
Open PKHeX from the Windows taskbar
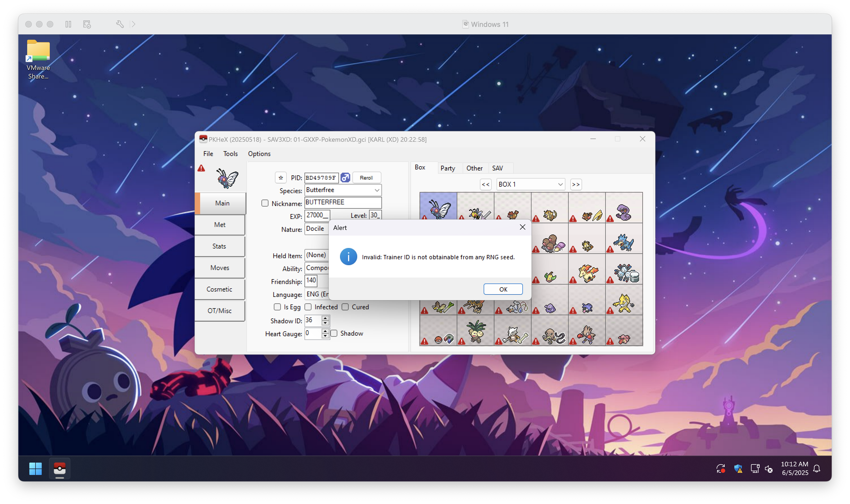[59, 469]
